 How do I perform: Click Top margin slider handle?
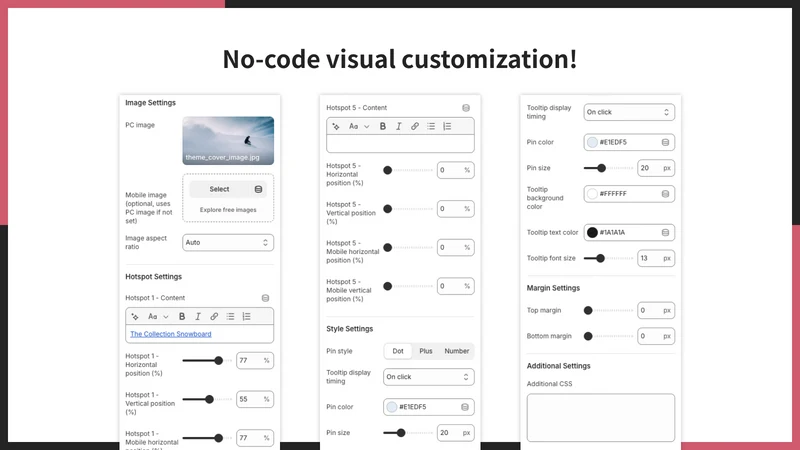point(588,310)
